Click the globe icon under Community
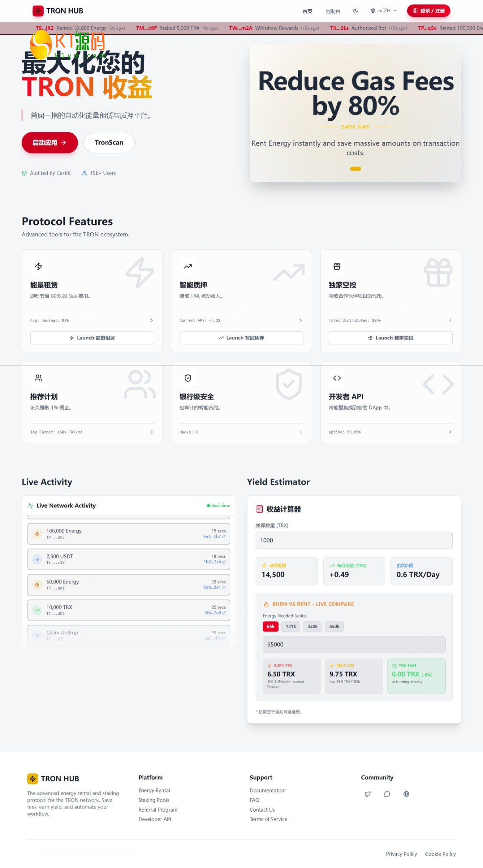The width and height of the screenshot is (483, 868). (406, 794)
